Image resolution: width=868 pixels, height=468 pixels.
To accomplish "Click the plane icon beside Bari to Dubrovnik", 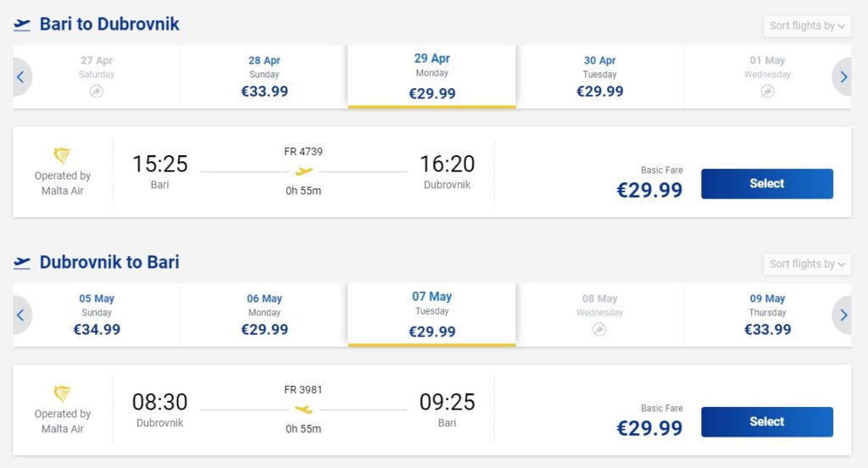I will click(22, 25).
